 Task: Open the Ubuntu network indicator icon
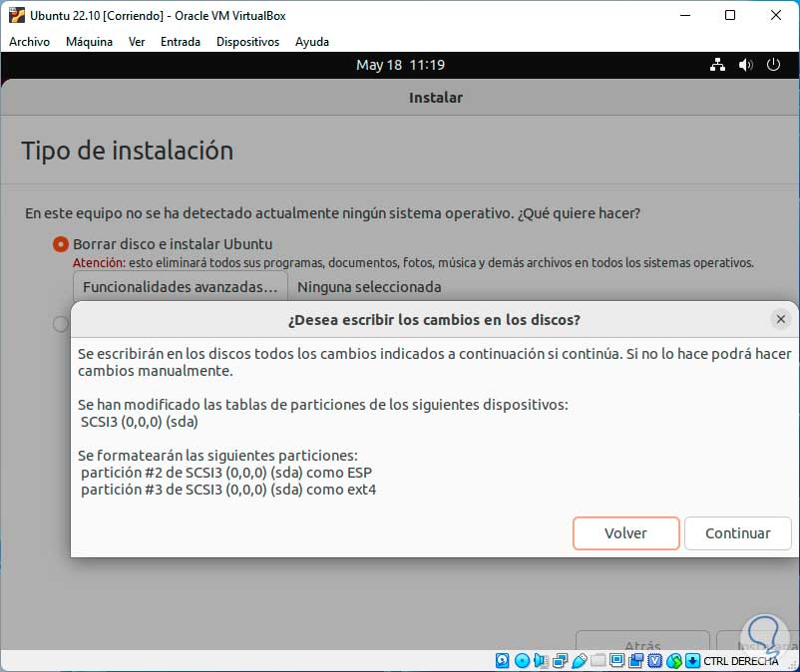click(x=717, y=65)
